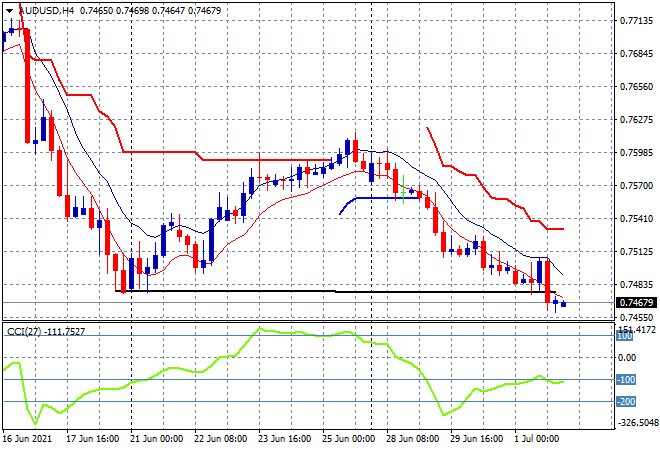The width and height of the screenshot is (660, 450).
Task: Click the 0.77135 price scale label
Action: (x=637, y=21)
